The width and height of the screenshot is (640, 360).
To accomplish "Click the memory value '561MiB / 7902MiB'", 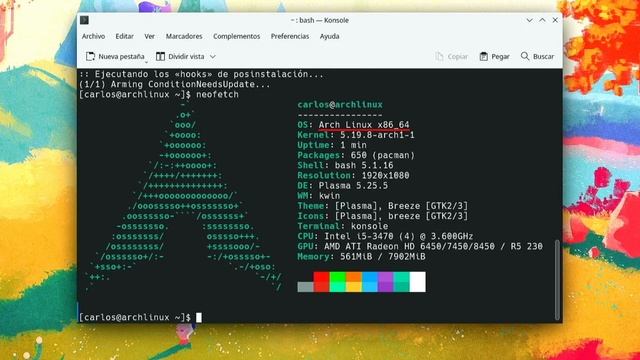I will click(x=383, y=257).
